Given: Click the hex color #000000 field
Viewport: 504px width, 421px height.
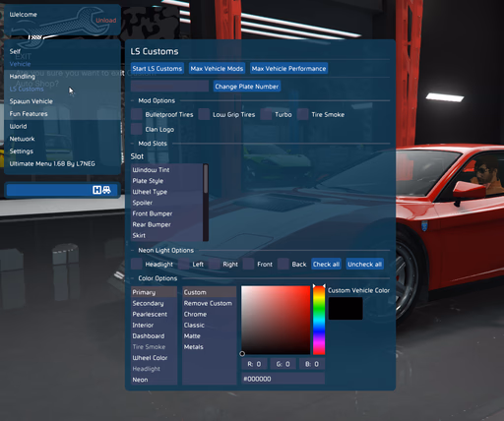Looking at the screenshot, I should click(283, 379).
